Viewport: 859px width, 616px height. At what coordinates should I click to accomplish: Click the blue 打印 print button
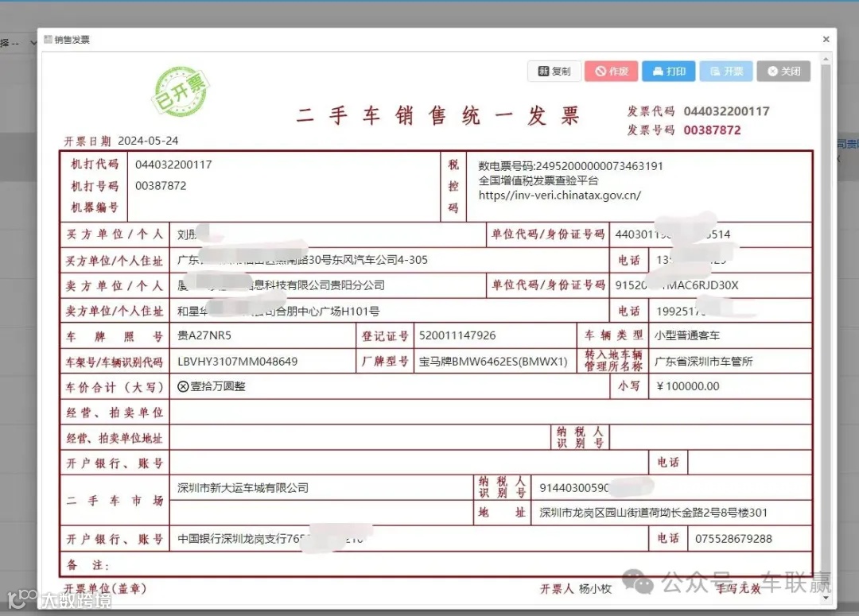click(669, 72)
